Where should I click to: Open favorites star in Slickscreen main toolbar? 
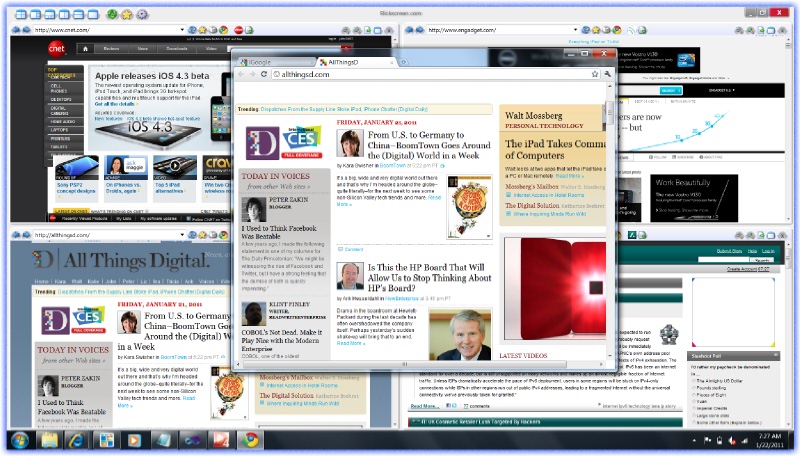(126, 15)
